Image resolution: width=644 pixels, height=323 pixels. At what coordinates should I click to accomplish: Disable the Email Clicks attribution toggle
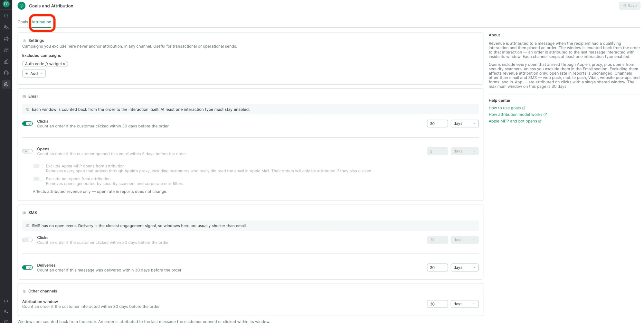[x=27, y=124]
